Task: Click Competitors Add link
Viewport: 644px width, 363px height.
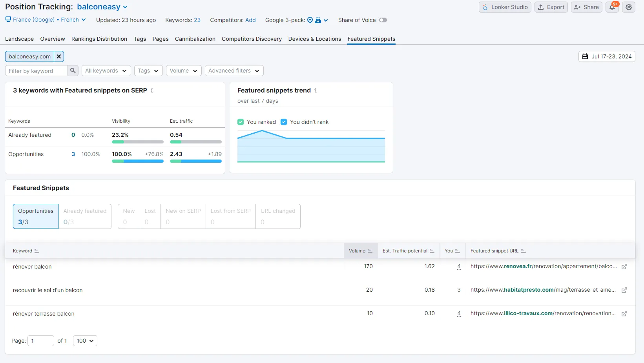Action: tap(250, 20)
